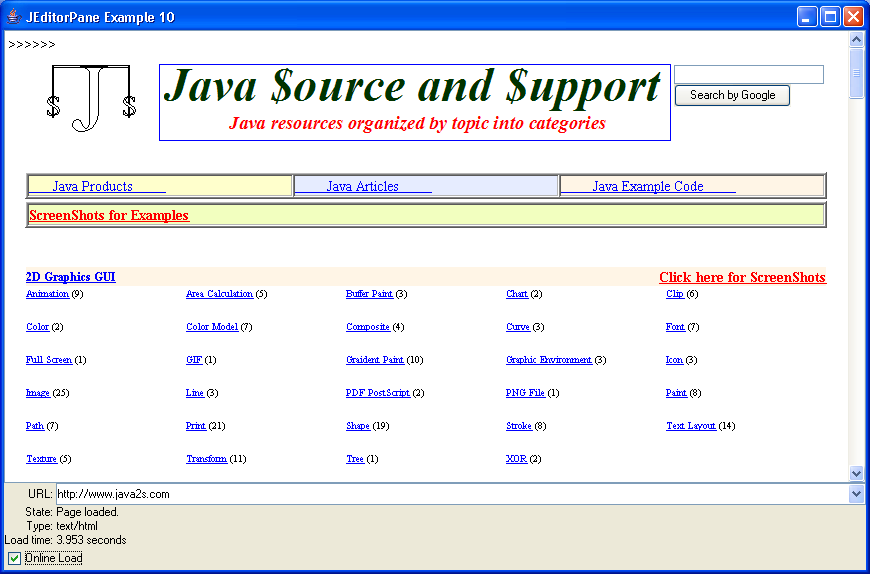Click the URL input field
This screenshot has height=574, width=870.
click(452, 494)
